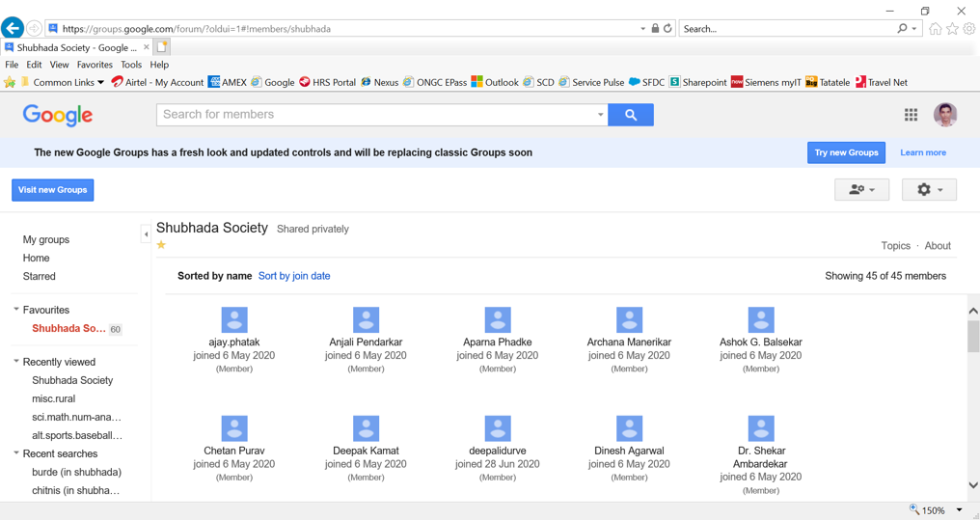Click Archana Manerikar's avatar icon
Screen dimensions: 980x520
click(x=629, y=319)
